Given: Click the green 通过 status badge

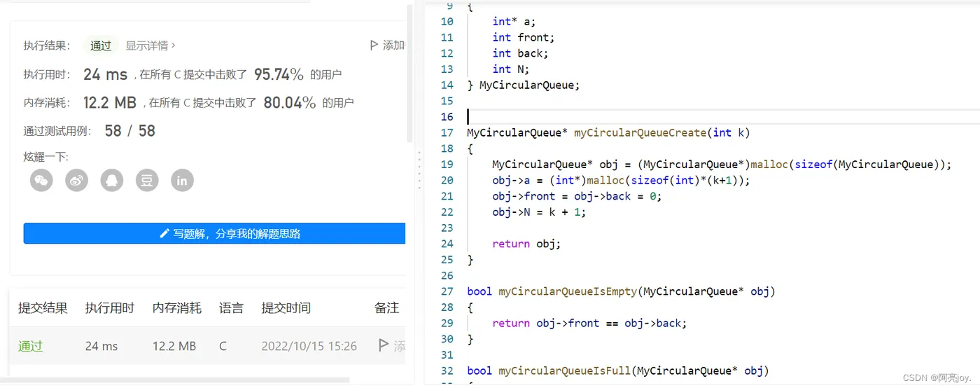Looking at the screenshot, I should tap(101, 46).
